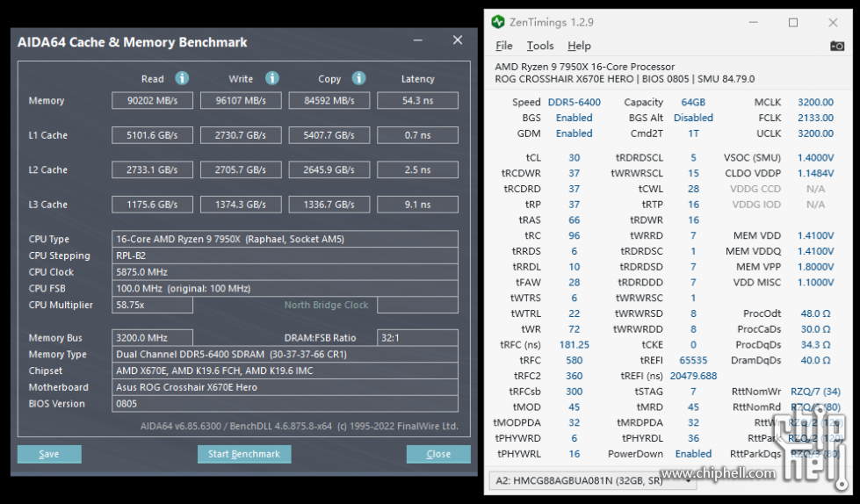Click the Memory Copy value 84592 MB/s
Screen dimensions: 860x504
(329, 100)
